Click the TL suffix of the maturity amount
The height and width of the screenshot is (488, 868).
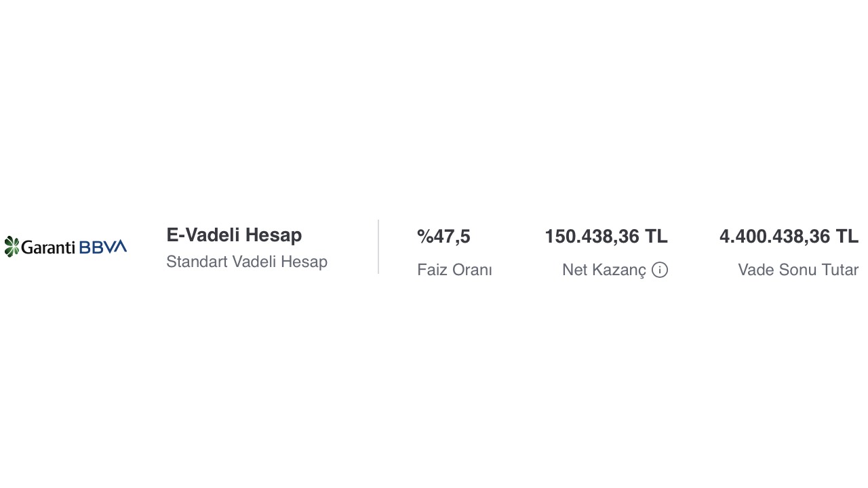[847, 237]
